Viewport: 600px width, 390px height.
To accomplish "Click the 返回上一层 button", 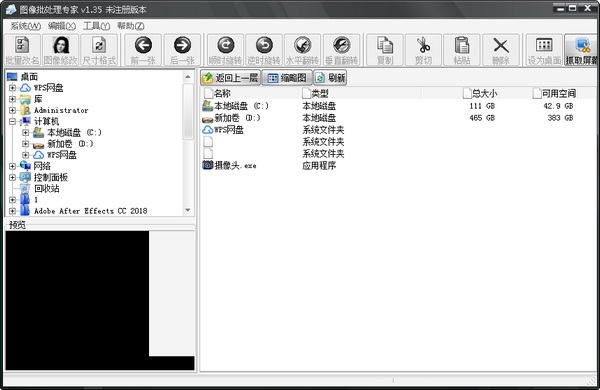I will pos(231,78).
